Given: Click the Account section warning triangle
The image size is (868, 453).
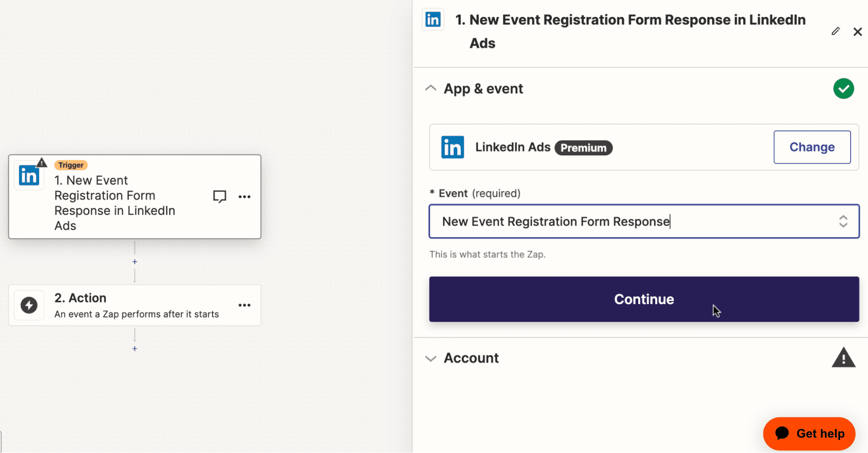Looking at the screenshot, I should pyautogui.click(x=844, y=358).
